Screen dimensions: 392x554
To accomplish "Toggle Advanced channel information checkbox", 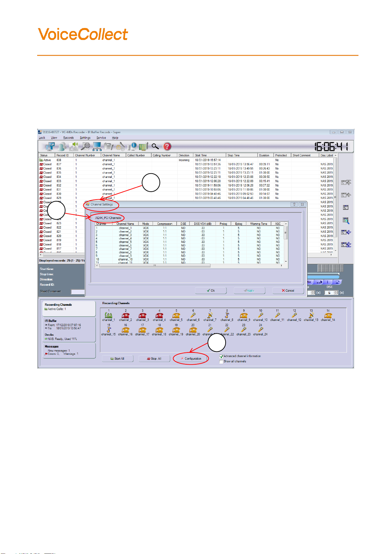I will pyautogui.click(x=221, y=356).
